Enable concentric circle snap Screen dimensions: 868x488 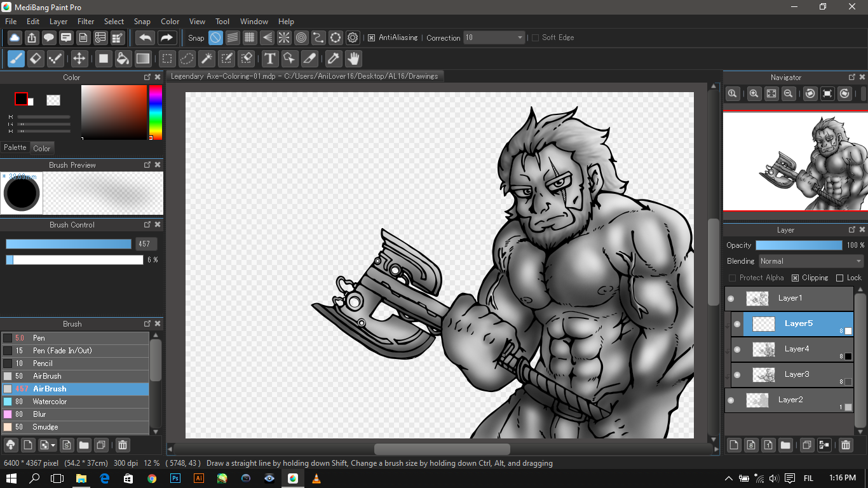coord(301,37)
